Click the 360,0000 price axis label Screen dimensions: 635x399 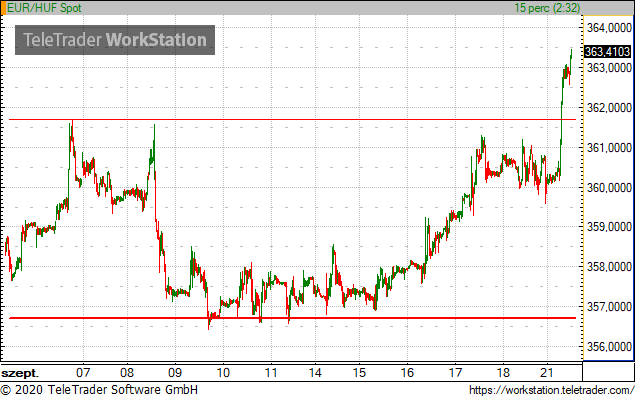pos(609,188)
